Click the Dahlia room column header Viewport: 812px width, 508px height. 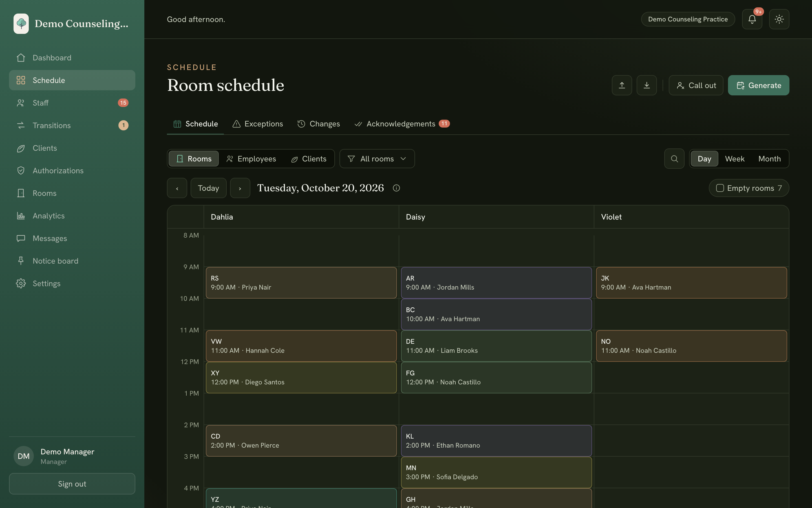301,217
